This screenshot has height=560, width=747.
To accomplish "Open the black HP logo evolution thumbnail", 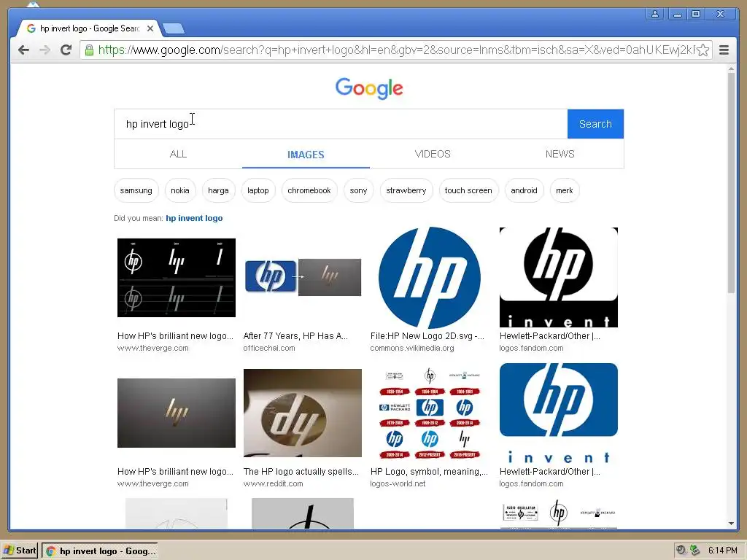I will coord(177,278).
